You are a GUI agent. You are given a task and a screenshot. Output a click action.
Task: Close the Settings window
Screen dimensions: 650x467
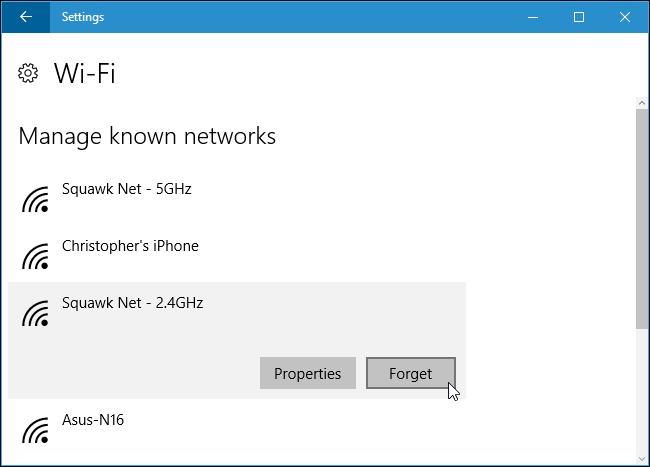625,17
